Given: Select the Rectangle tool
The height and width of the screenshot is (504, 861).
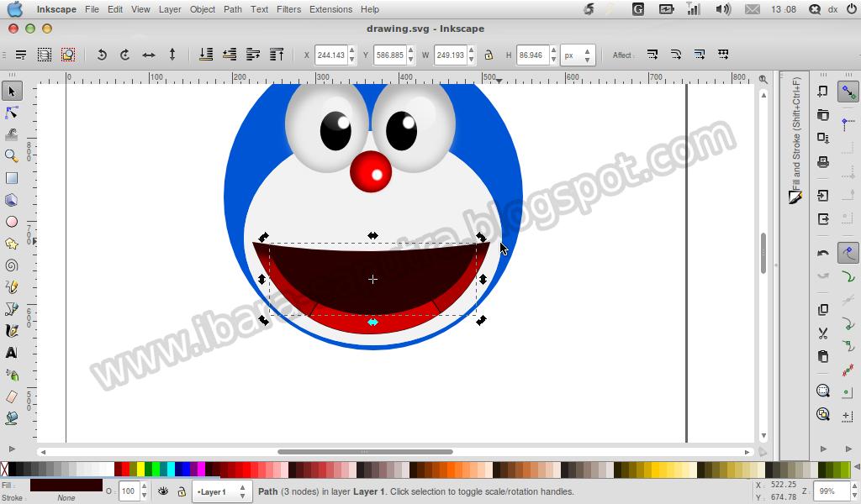Looking at the screenshot, I should click(12, 178).
